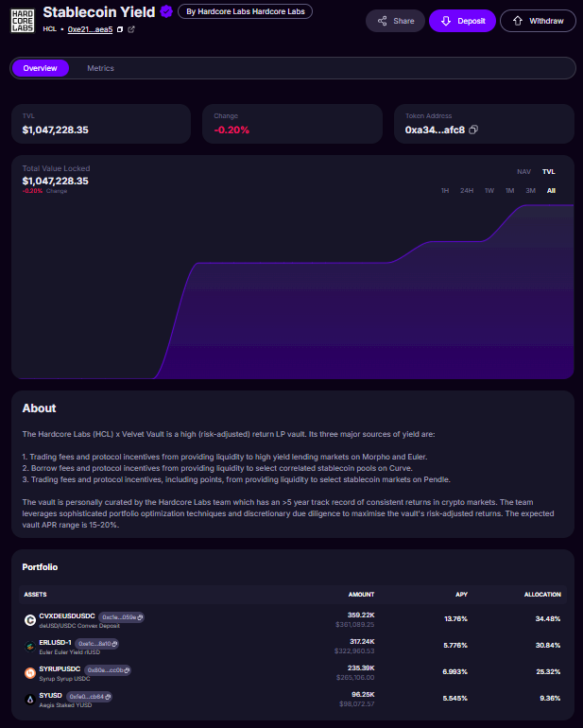Click the APY column header
This screenshot has width=583, height=728.
(x=461, y=595)
